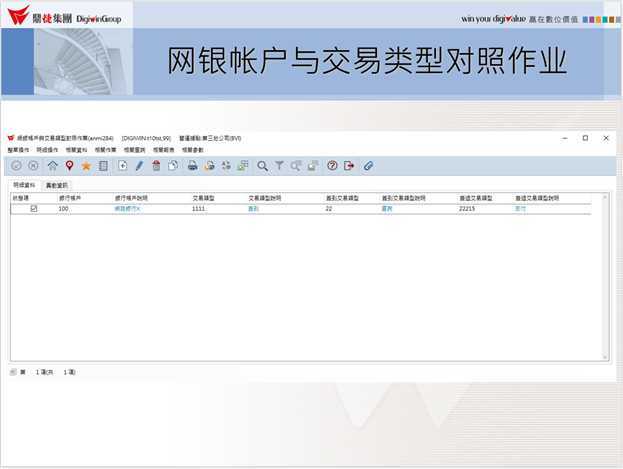Minimize the application window
The width and height of the screenshot is (623, 469).
pos(565,138)
